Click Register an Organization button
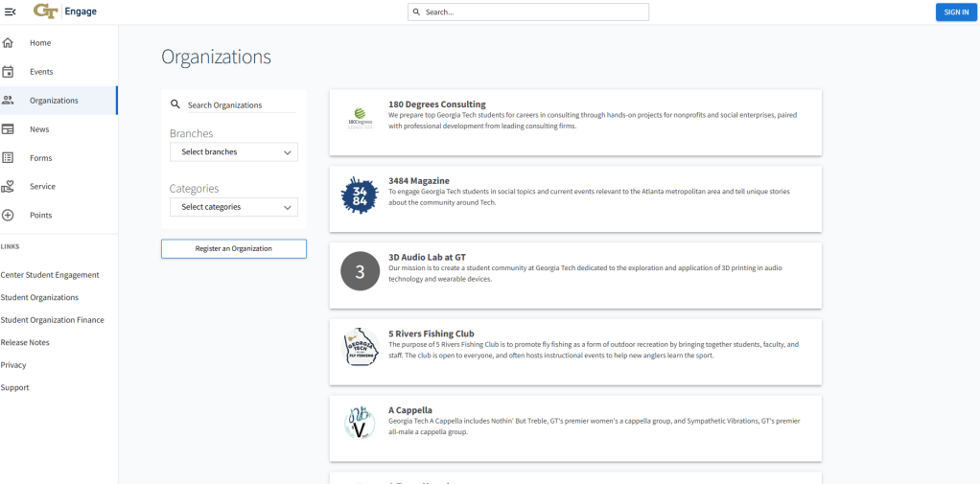 pos(234,248)
